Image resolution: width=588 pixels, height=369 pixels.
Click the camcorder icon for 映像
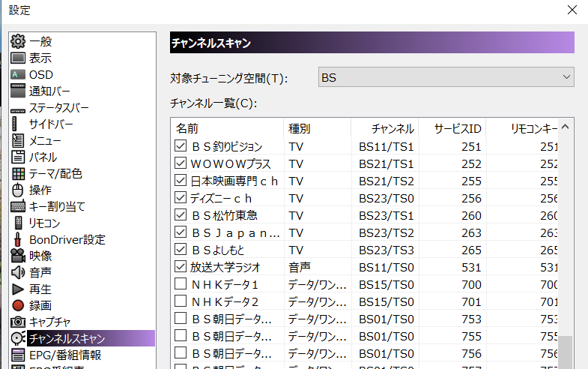tap(18, 256)
